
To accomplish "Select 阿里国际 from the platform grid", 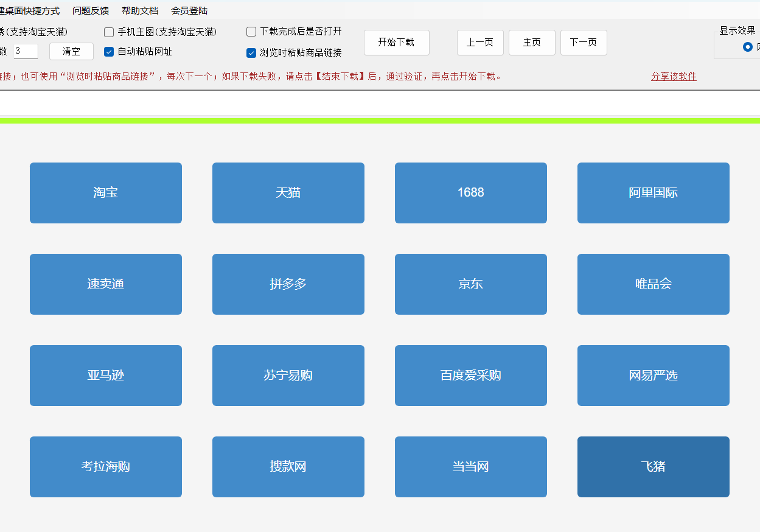I will pyautogui.click(x=653, y=192).
